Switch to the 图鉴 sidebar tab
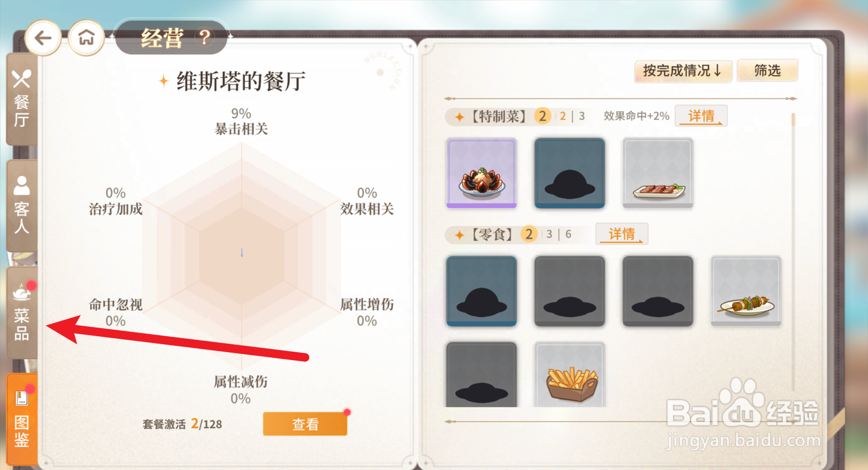This screenshot has height=470, width=868. (22, 420)
